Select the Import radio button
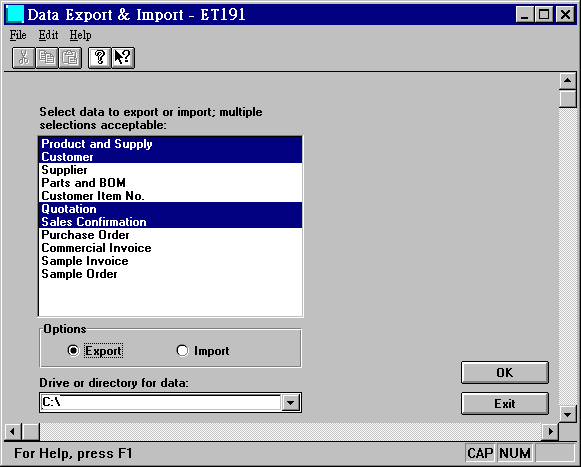 pyautogui.click(x=182, y=350)
